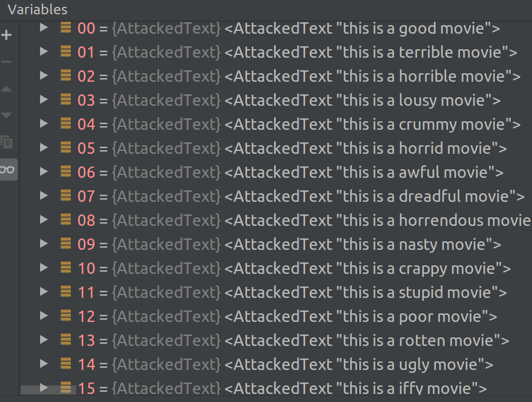Click the Add new watch plus icon

click(7, 35)
